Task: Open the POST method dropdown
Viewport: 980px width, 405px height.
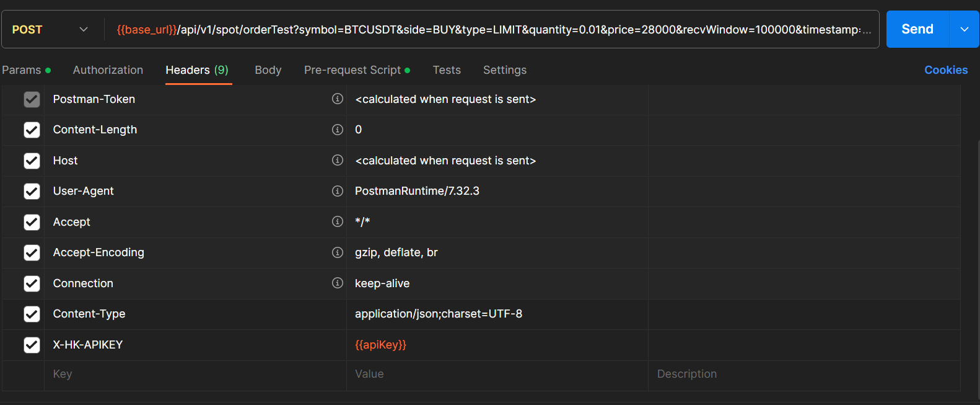Action: pos(50,30)
